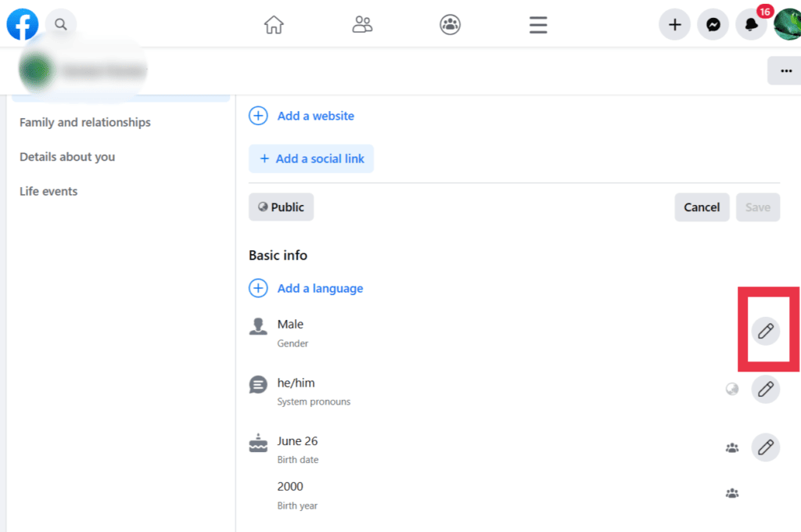Open the account profile picture menu
Image resolution: width=801 pixels, height=532 pixels.
[788, 24]
